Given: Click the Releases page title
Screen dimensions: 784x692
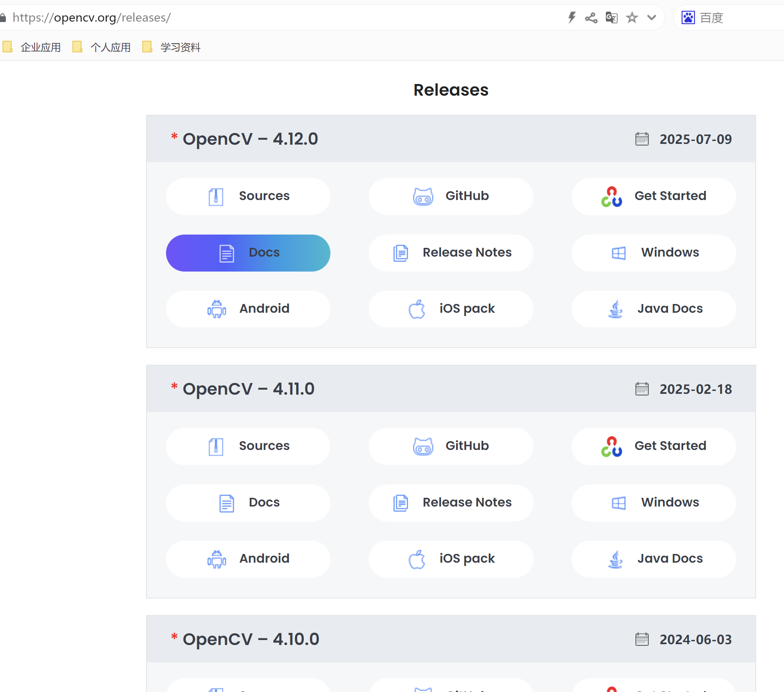Looking at the screenshot, I should pyautogui.click(x=451, y=90).
